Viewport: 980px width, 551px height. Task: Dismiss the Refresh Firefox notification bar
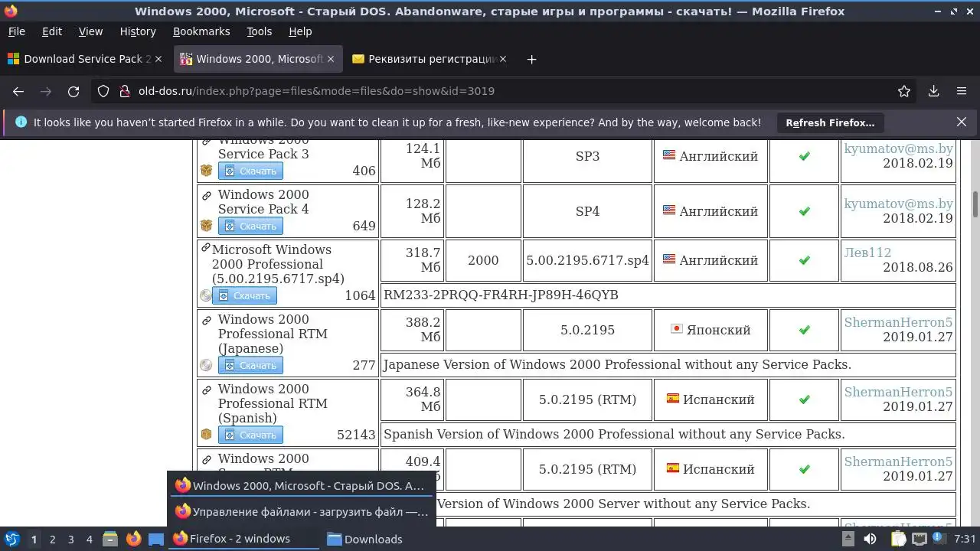click(x=962, y=122)
